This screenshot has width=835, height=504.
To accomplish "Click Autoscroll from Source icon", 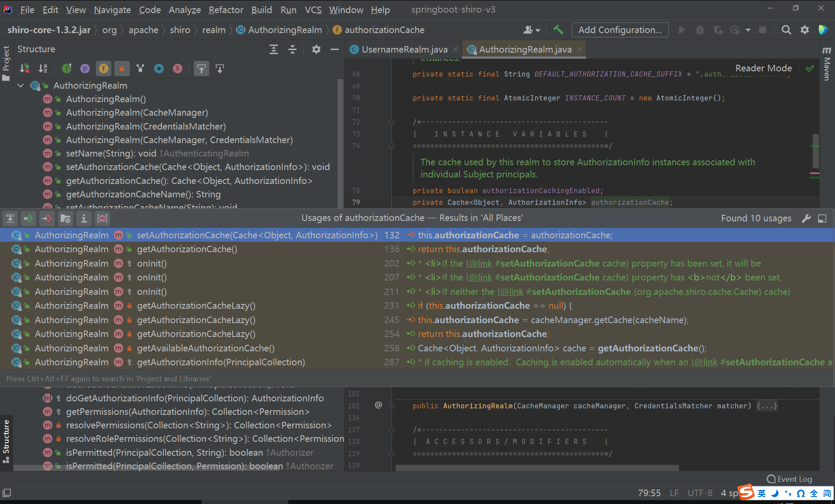I will coord(220,69).
